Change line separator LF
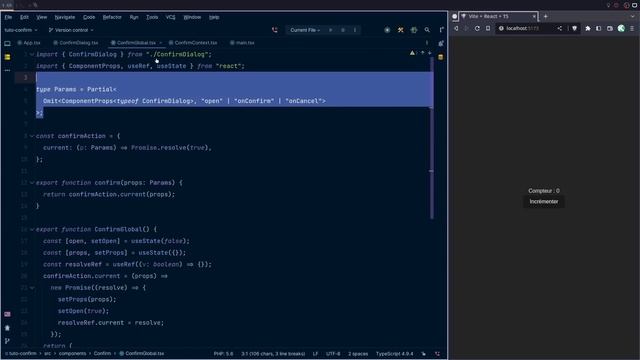The height and width of the screenshot is (360, 640). tap(315, 354)
